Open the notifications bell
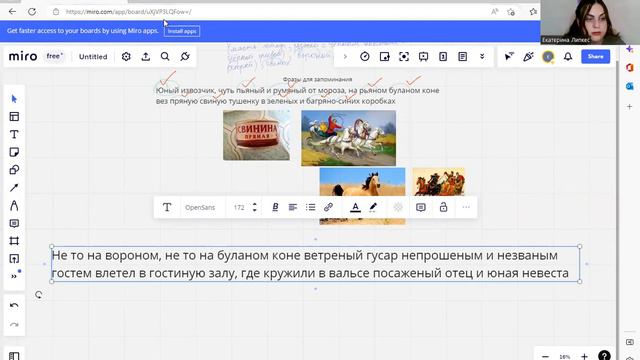Viewport: 640px width, 360px height. (568, 57)
